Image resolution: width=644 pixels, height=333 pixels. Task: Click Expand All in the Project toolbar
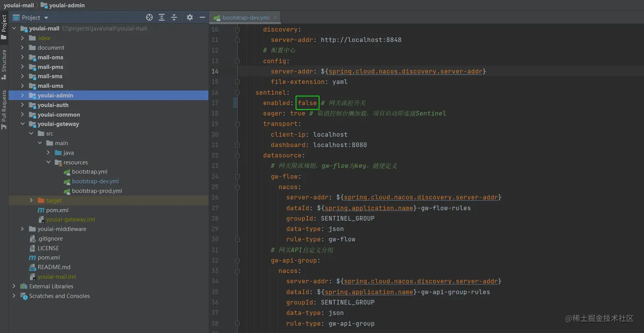tap(161, 17)
